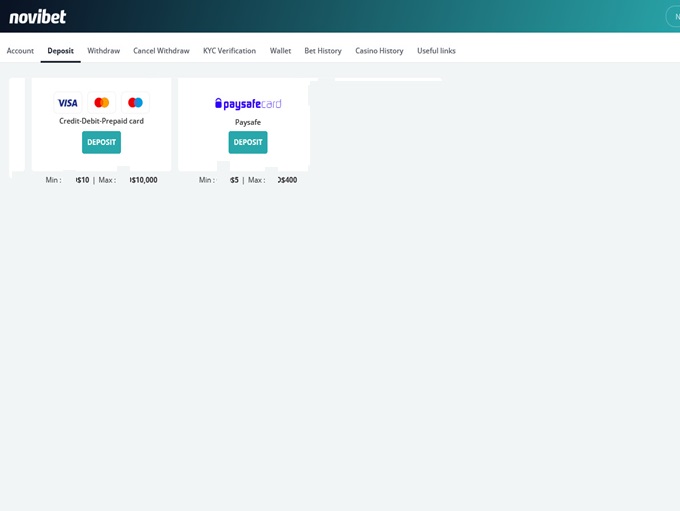This screenshot has height=511, width=680.
Task: Open the user profile button at top right
Action: [x=674, y=16]
